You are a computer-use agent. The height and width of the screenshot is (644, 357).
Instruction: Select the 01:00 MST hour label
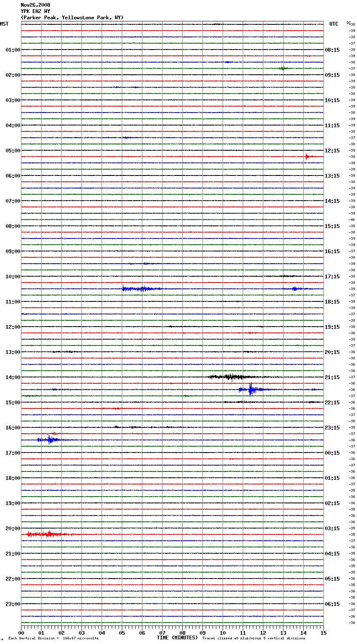(x=13, y=50)
